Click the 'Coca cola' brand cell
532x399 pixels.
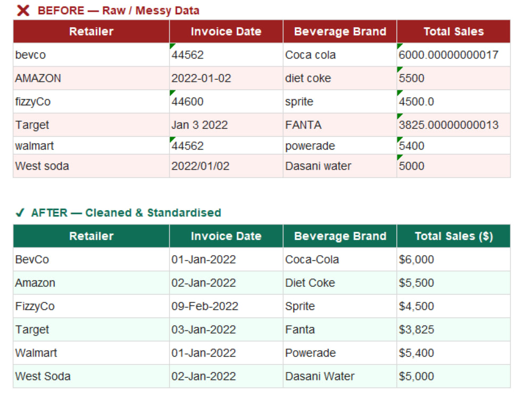pyautogui.click(x=340, y=55)
